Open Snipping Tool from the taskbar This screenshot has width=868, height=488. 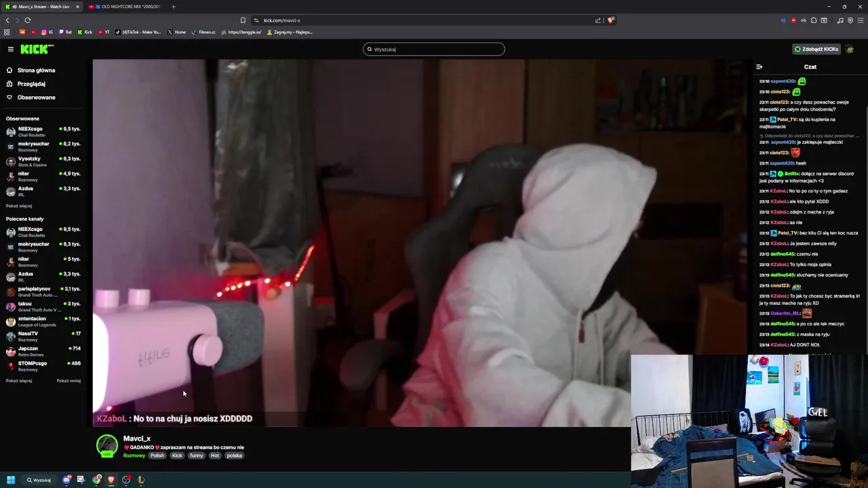click(x=81, y=480)
